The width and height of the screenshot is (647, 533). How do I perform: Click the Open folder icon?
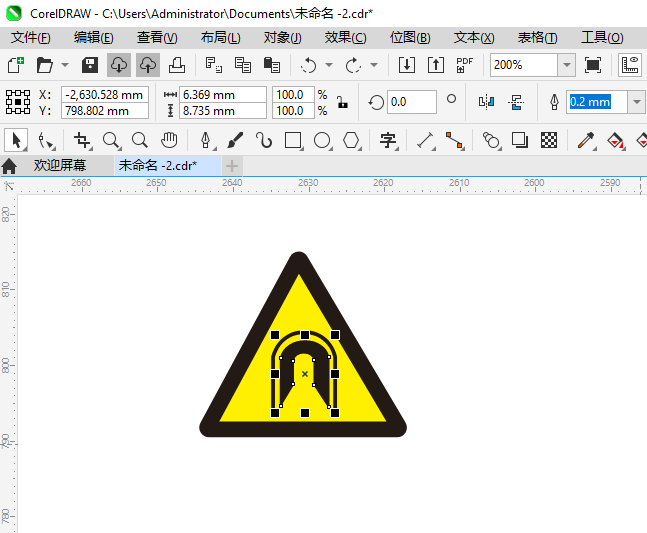pos(45,65)
